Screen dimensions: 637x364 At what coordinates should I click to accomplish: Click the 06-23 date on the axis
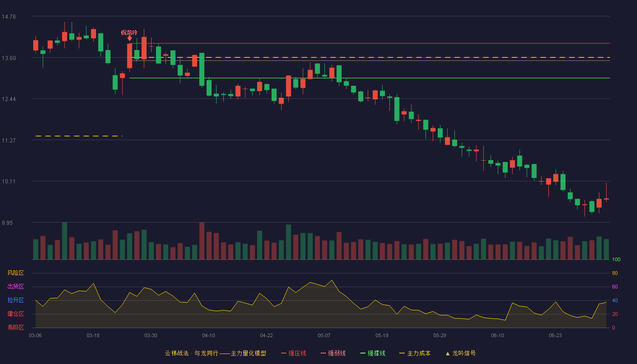pyautogui.click(x=555, y=335)
